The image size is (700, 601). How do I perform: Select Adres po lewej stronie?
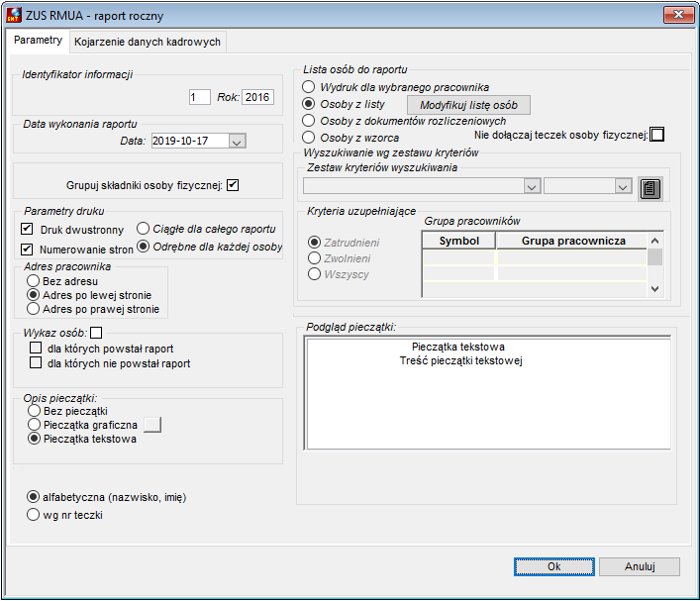(x=33, y=295)
